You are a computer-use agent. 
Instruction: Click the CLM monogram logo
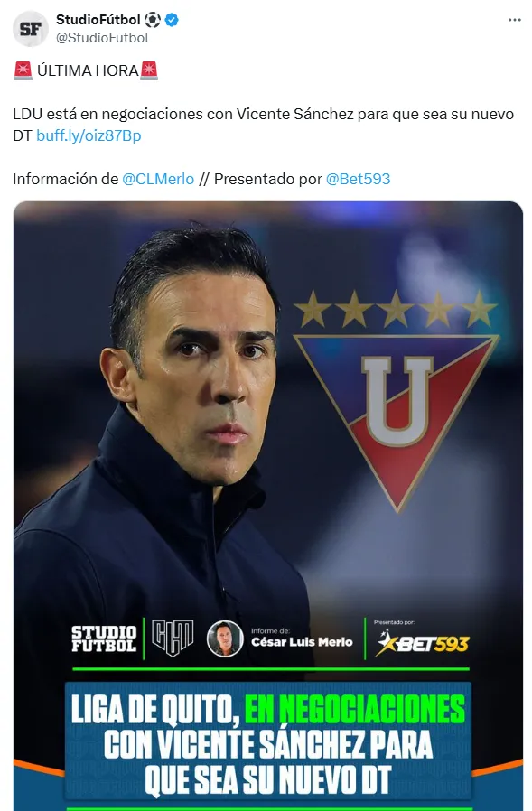click(173, 639)
